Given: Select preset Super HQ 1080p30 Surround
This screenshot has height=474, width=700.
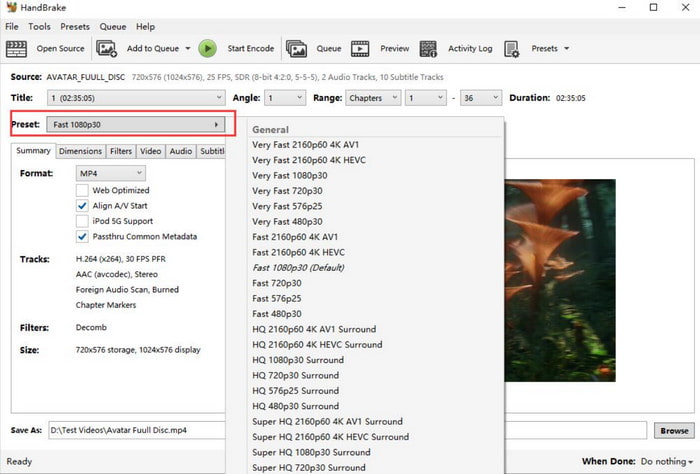Looking at the screenshot, I should coord(311,453).
